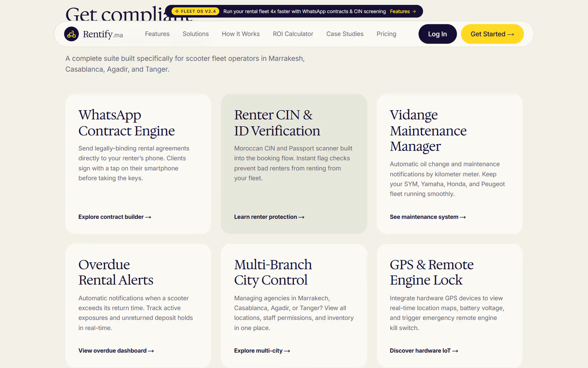Click the Rentify.ma brand name

[x=103, y=34]
